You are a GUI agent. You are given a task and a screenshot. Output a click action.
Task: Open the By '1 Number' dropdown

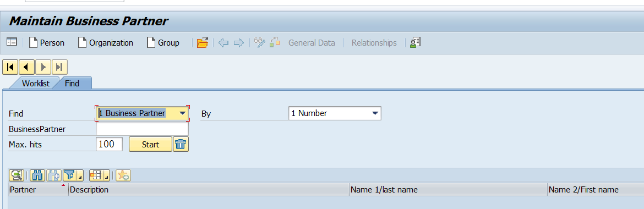[x=375, y=113]
